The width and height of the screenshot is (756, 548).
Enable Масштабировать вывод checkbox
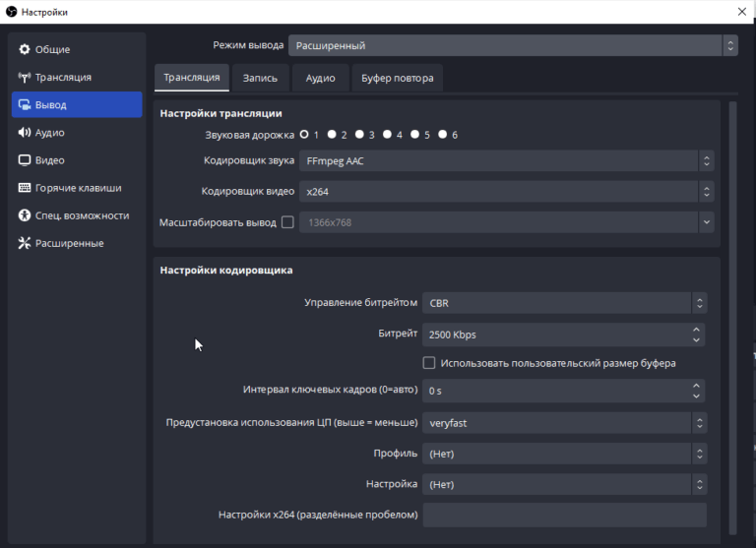287,222
